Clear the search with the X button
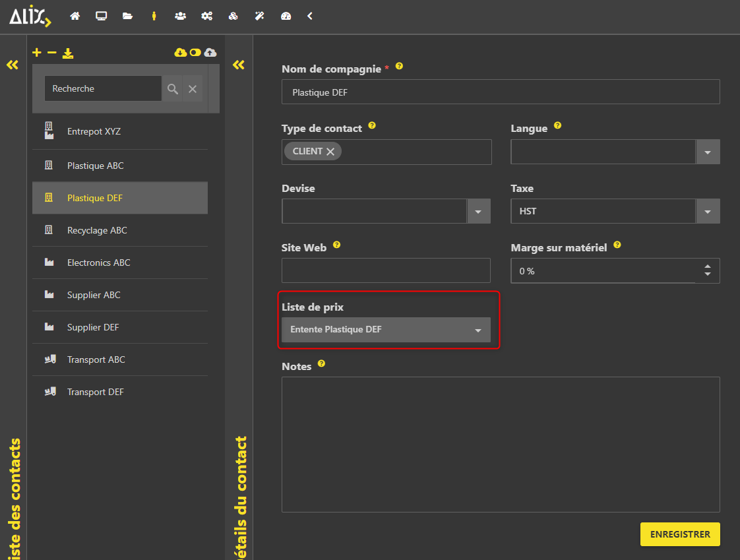The image size is (740, 560). pyautogui.click(x=193, y=88)
